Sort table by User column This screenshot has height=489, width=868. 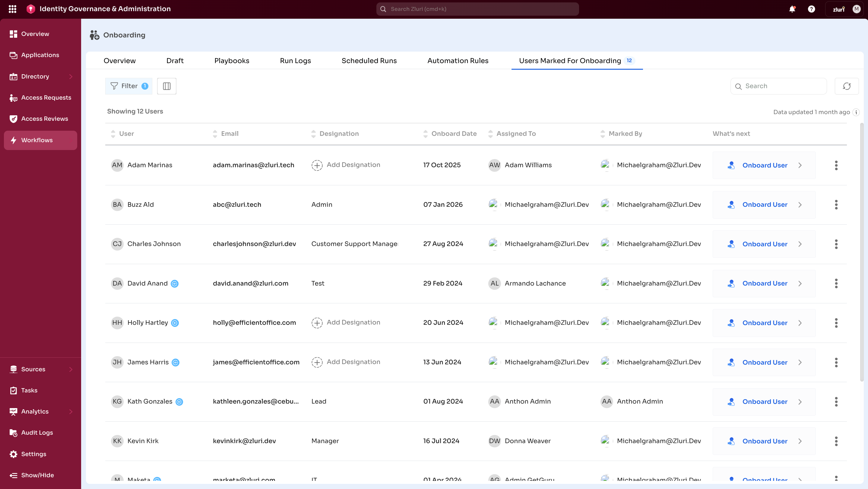click(x=113, y=134)
